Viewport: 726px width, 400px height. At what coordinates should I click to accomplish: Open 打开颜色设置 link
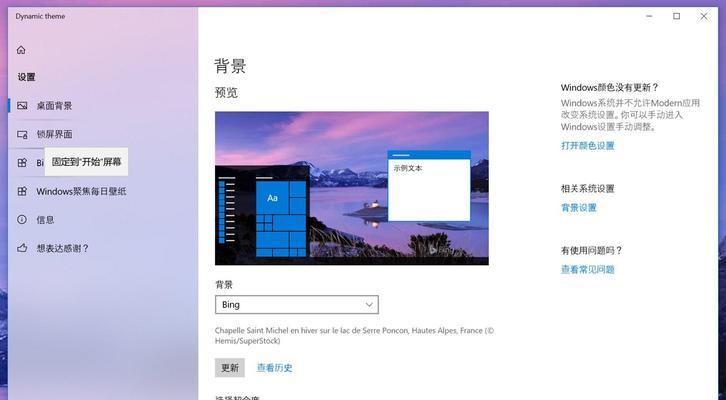click(x=588, y=145)
